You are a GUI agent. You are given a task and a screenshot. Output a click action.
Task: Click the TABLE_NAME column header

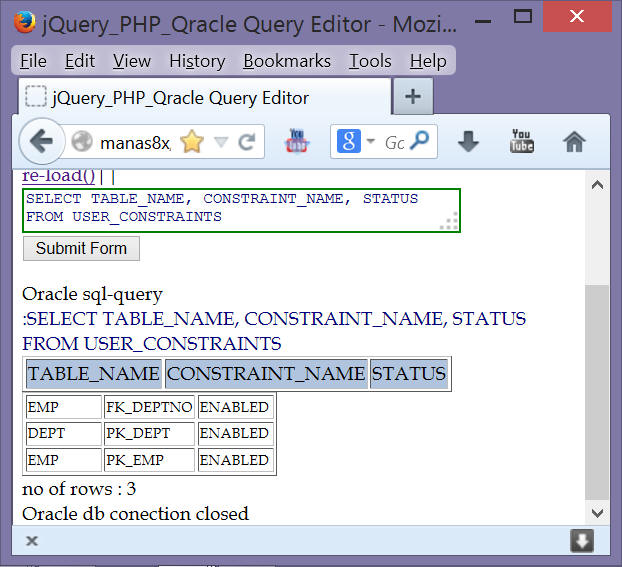[x=94, y=374]
